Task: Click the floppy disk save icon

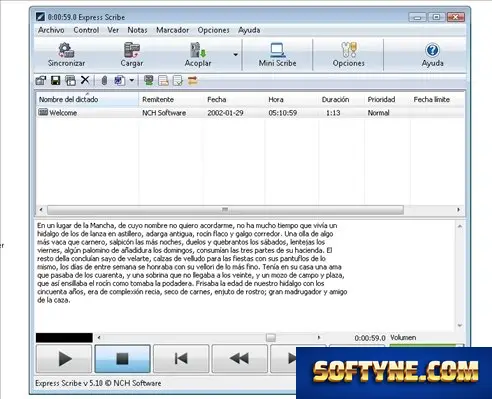Action: click(x=55, y=80)
